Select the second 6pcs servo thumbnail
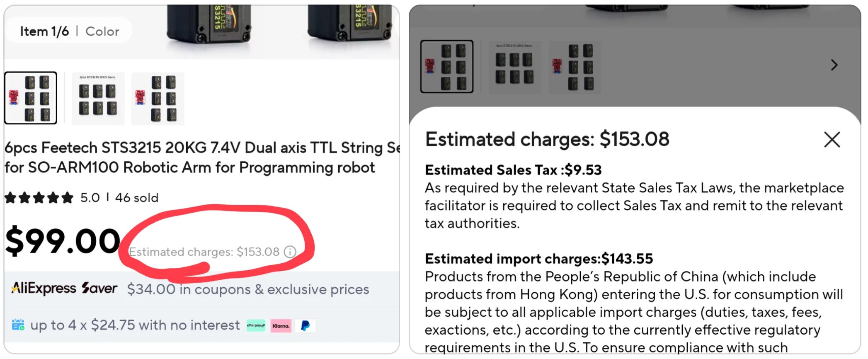Screen dimensions: 868x359 98,99
